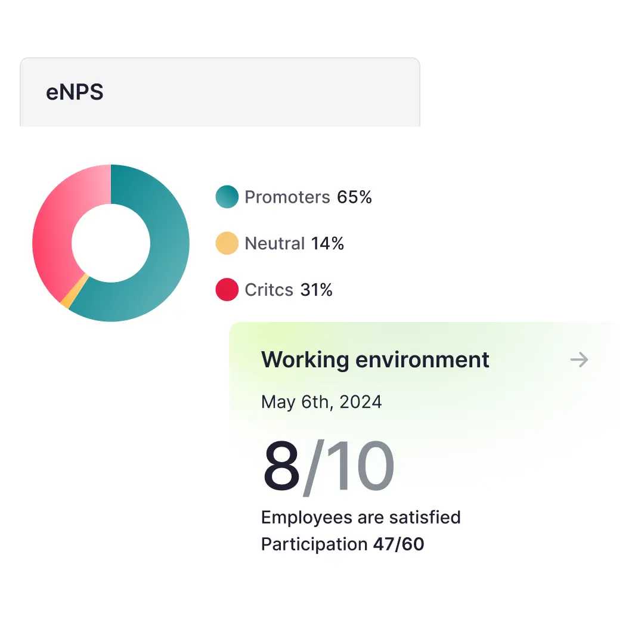Click the Critcs legend label
The width and height of the screenshot is (644, 644).
coord(269,290)
